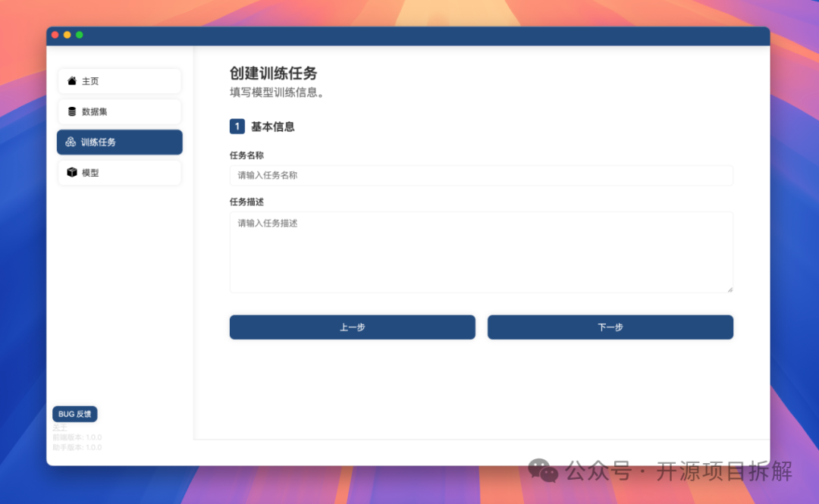Screen dimensions: 819x504
Task: Click the database icon beside 数据集
Action: click(71, 111)
